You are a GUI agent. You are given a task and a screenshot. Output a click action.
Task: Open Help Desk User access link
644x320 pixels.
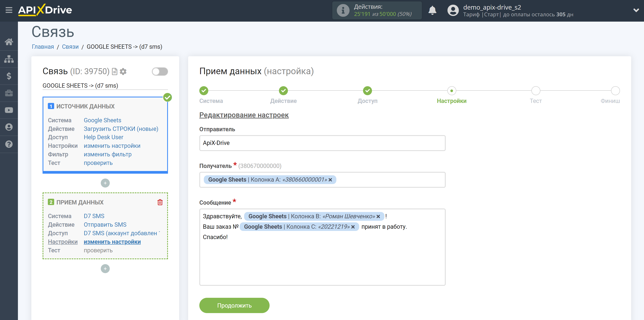[103, 137]
